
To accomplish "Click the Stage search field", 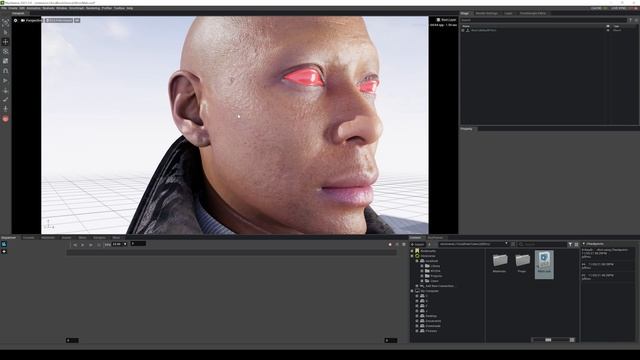I will (543, 20).
